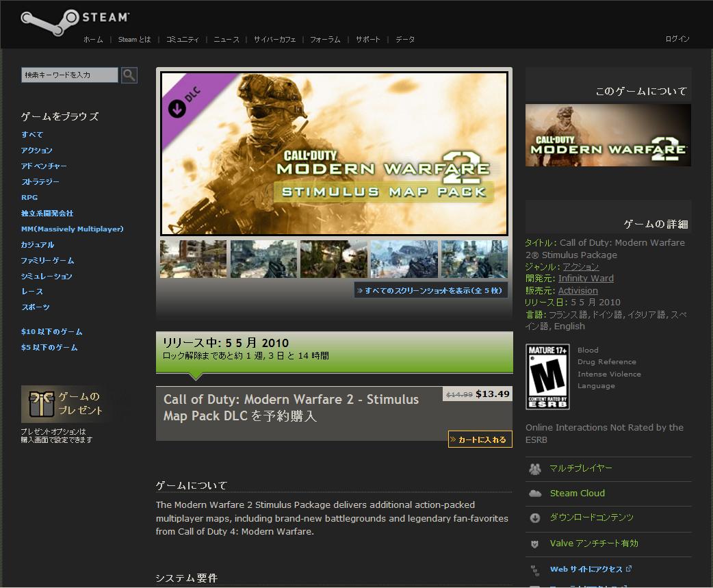Open the フォーラム menu item
Image resolution: width=713 pixels, height=588 pixels.
(325, 40)
